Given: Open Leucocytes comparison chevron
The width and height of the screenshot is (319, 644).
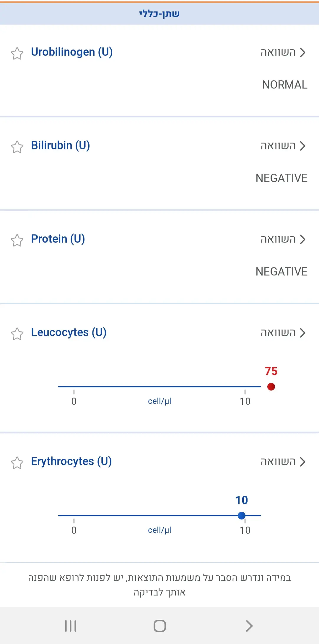Looking at the screenshot, I should [302, 333].
